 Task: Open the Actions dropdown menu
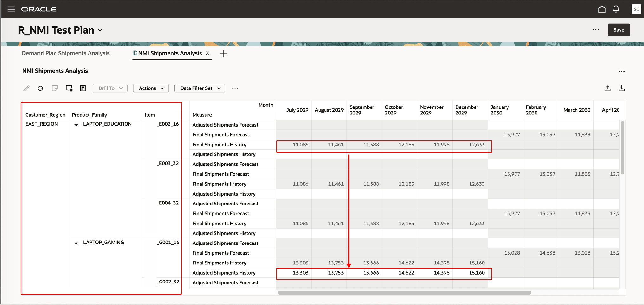pos(151,88)
